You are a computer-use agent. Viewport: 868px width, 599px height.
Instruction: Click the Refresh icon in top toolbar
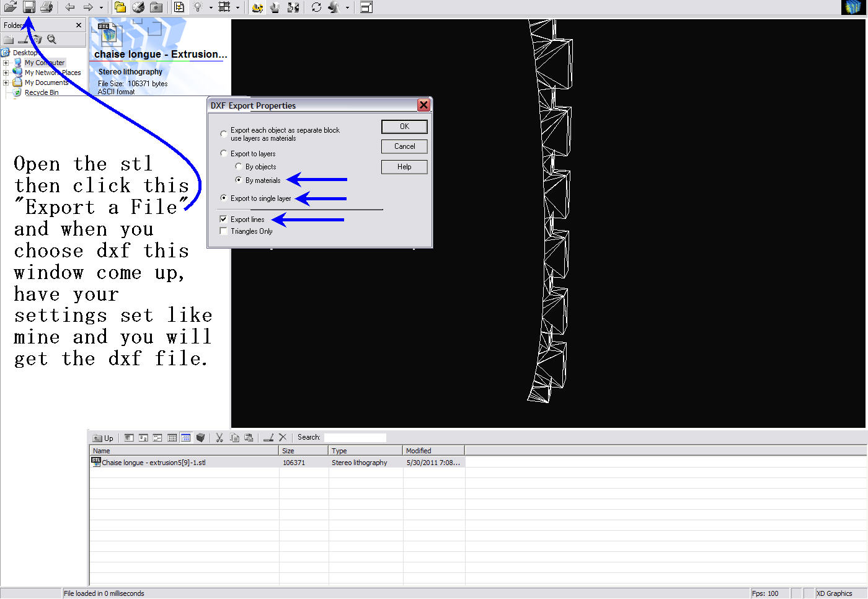pos(316,7)
